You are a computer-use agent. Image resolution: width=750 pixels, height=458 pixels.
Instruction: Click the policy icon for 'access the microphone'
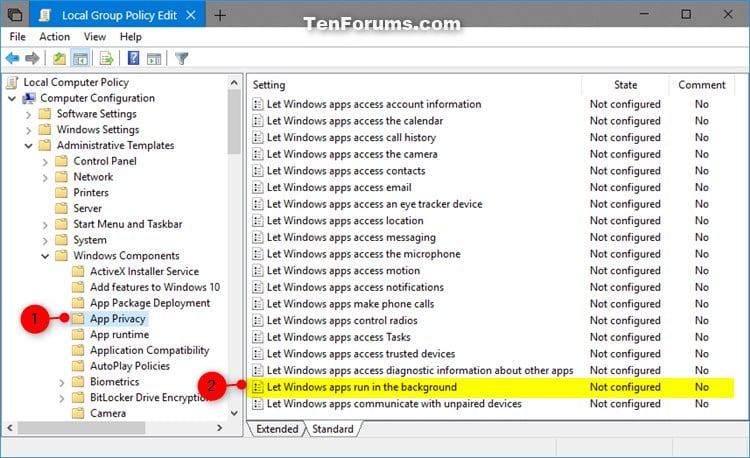pyautogui.click(x=257, y=254)
